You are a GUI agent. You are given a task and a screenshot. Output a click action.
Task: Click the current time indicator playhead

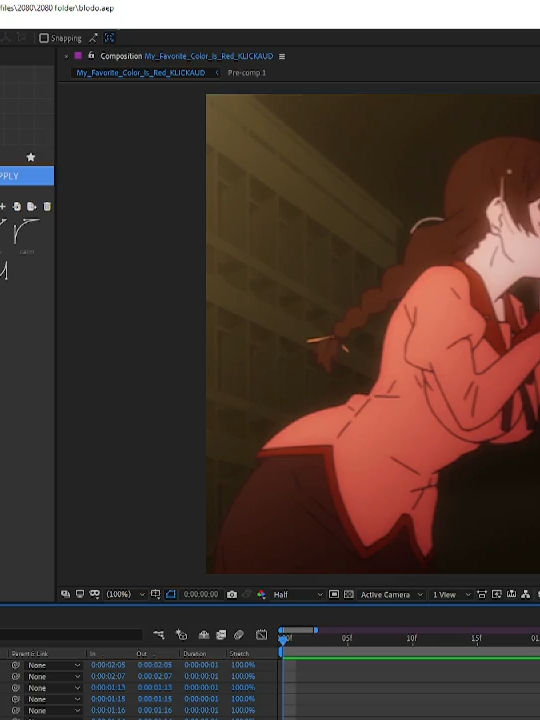point(283,639)
